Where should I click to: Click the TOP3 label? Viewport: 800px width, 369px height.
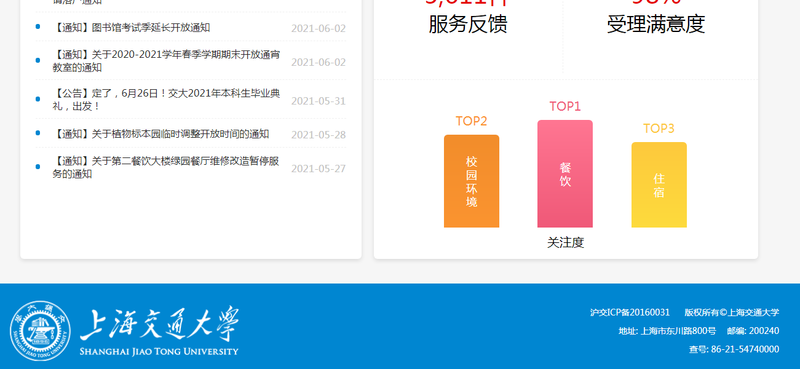[x=659, y=128]
